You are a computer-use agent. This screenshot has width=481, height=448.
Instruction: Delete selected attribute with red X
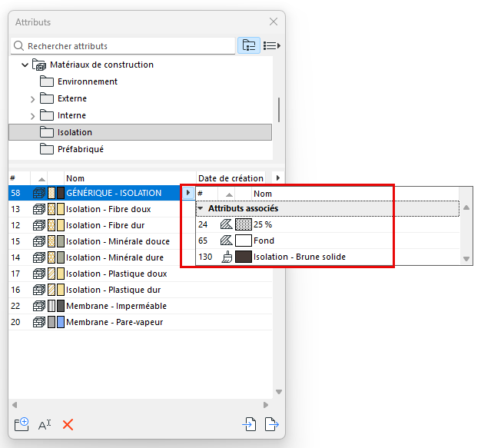click(68, 425)
